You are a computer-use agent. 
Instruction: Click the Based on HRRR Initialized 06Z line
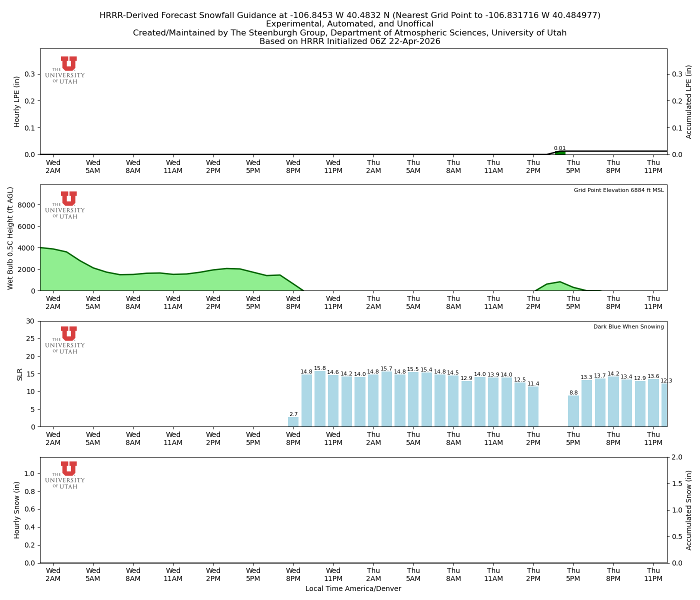point(350,41)
